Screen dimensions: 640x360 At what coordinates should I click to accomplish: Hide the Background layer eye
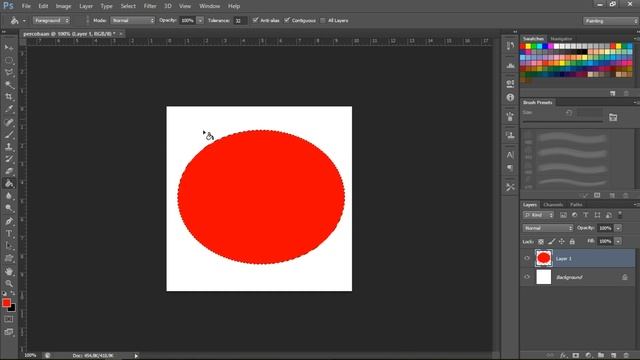(527, 277)
